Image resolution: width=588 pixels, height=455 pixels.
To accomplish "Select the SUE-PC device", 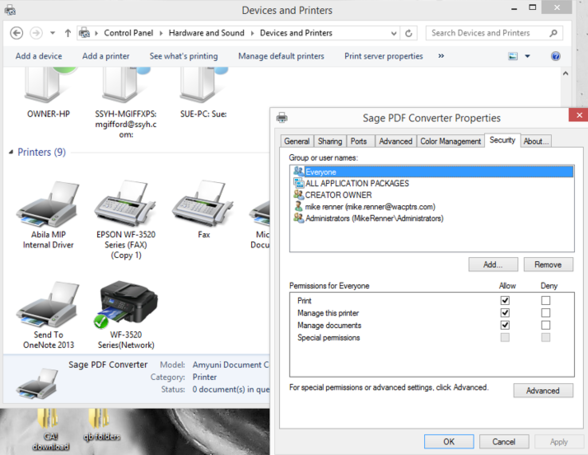I will 204,93.
